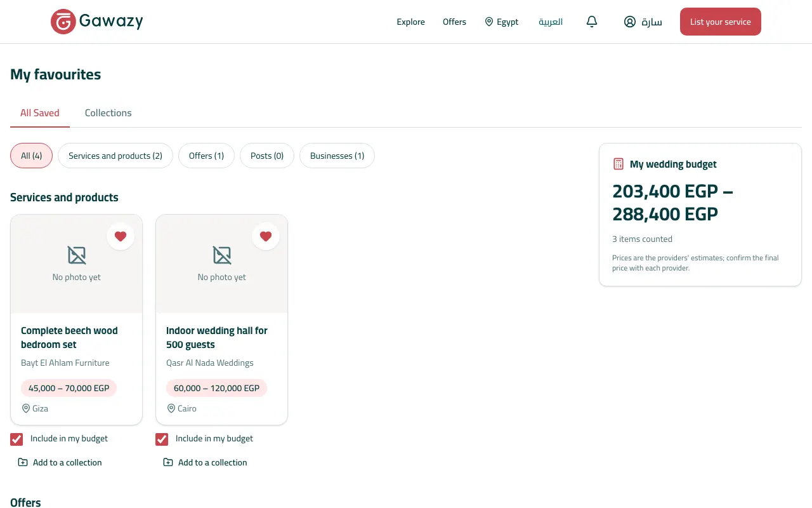Click the 60,000 – 120,000 EGP price tag

coord(217,388)
